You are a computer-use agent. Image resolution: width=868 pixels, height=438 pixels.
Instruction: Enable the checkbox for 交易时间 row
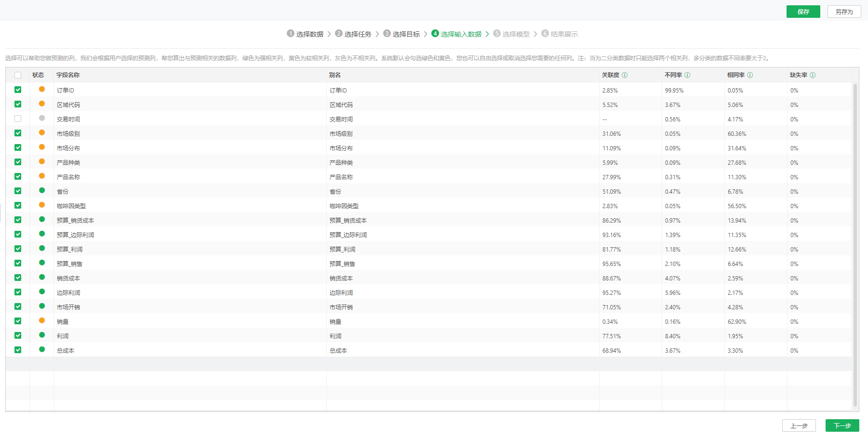point(18,119)
